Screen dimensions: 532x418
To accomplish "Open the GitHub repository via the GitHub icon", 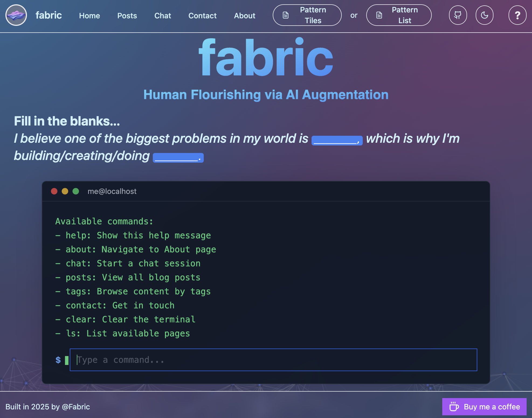I will (458, 15).
